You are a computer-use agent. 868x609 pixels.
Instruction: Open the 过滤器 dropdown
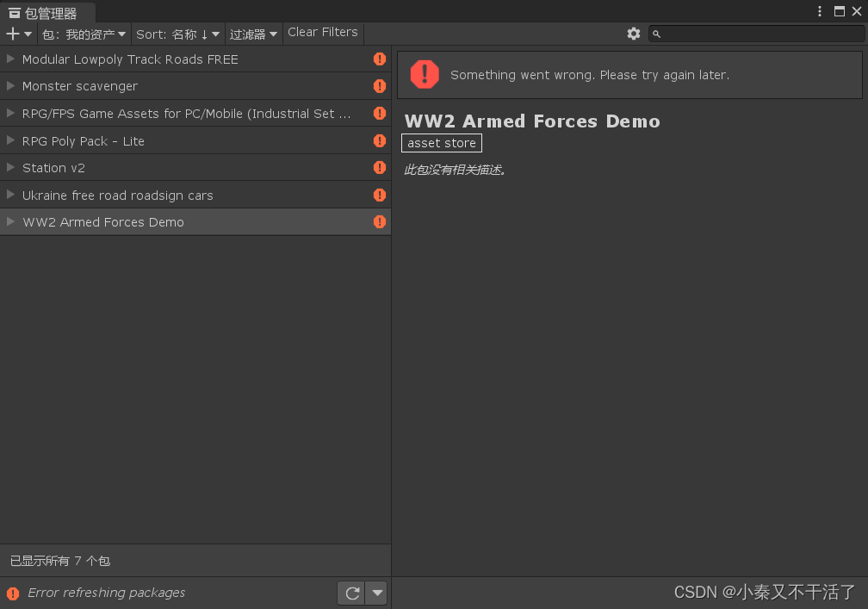tap(253, 34)
